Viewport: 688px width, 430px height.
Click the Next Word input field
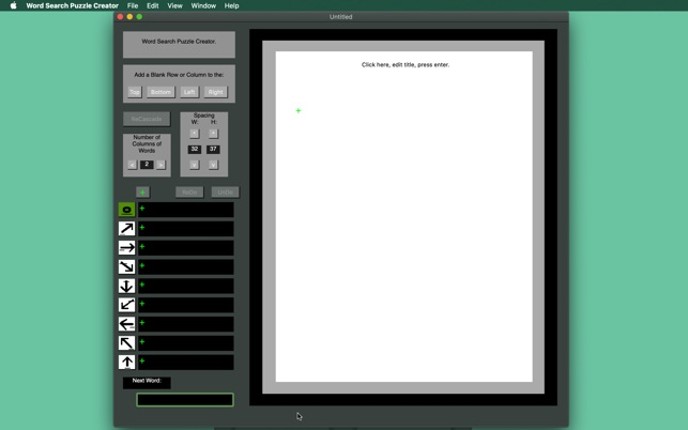click(185, 400)
